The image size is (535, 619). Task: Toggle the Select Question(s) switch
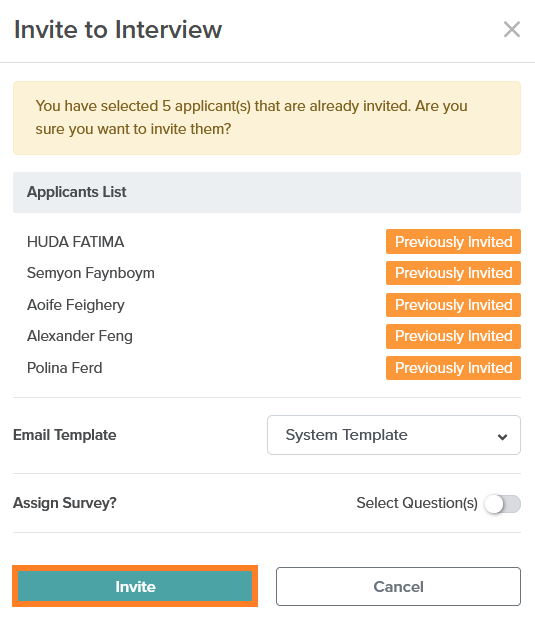click(503, 504)
